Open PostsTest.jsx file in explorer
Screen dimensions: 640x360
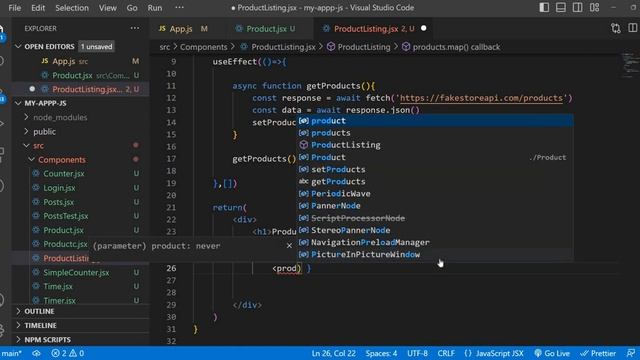(x=66, y=216)
